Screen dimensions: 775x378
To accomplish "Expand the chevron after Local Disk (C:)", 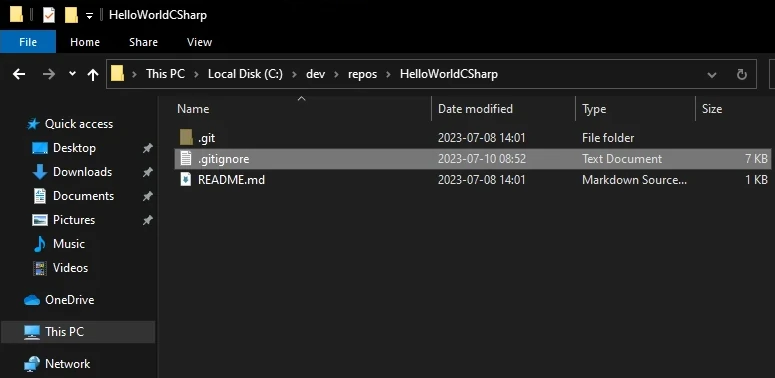I will pyautogui.click(x=295, y=75).
